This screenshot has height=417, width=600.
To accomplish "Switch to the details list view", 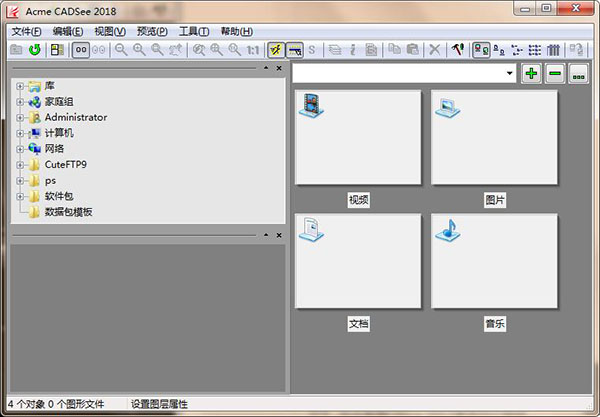I will click(x=535, y=50).
